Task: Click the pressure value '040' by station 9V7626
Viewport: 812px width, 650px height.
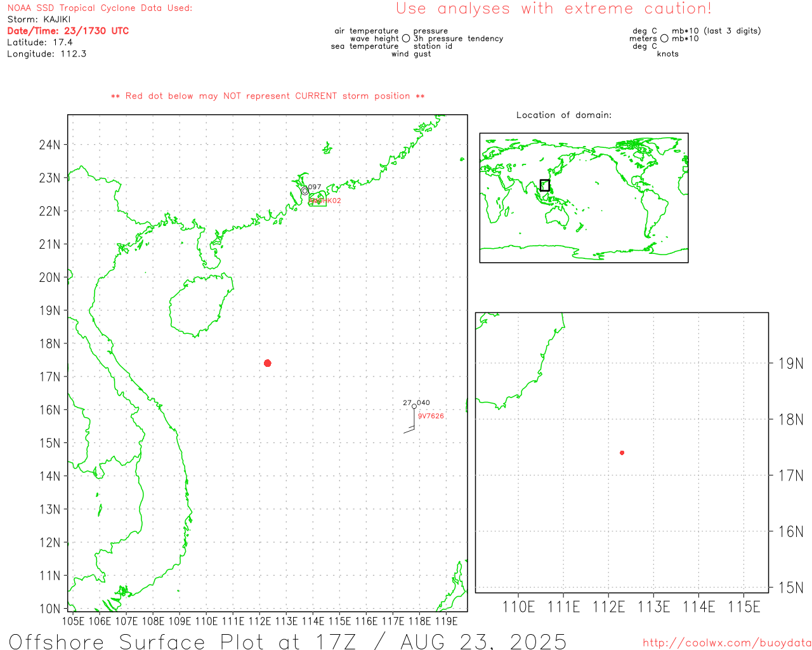Action: click(423, 402)
